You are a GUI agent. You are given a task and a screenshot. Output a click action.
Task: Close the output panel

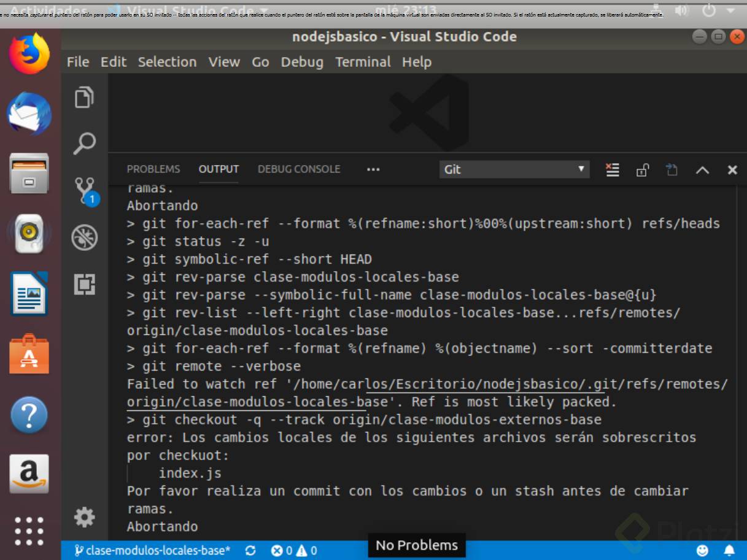732,170
